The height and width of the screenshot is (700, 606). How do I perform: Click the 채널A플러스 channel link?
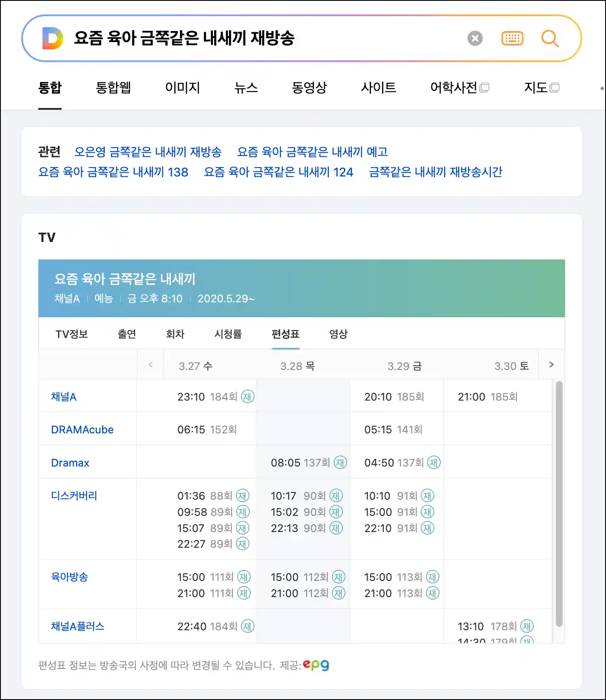(78, 626)
